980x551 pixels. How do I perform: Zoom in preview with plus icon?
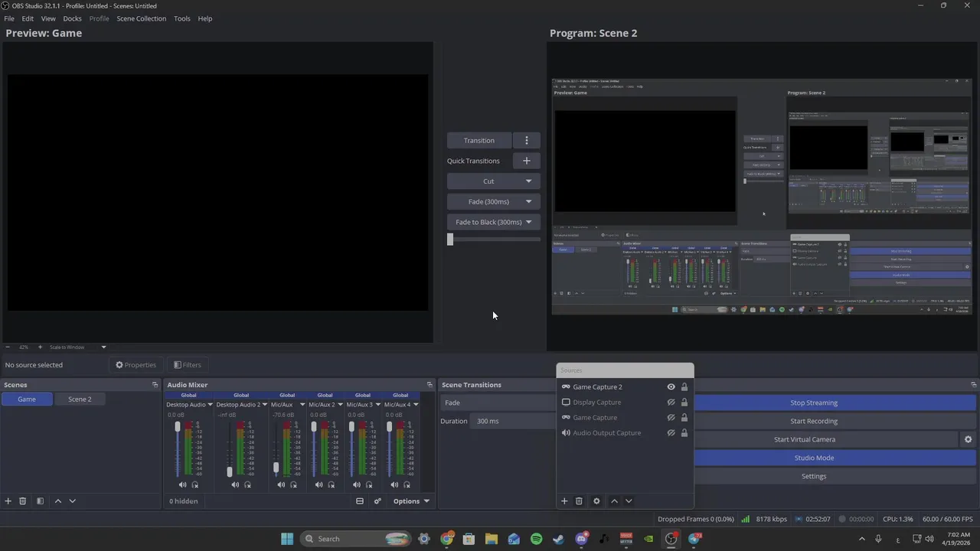point(40,347)
